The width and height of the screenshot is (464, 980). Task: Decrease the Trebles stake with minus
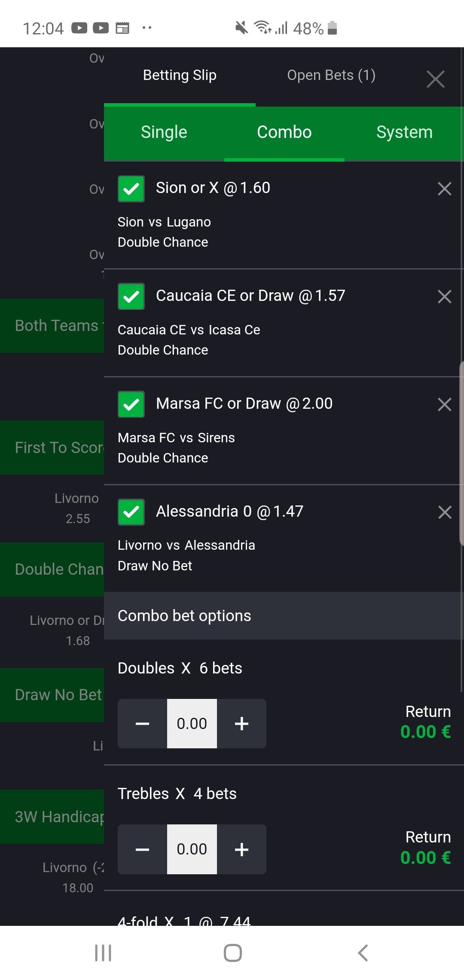tap(142, 849)
